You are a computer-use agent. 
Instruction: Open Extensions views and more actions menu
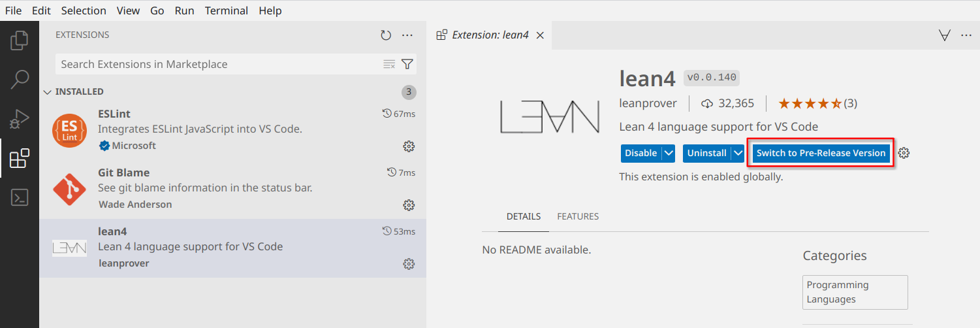click(407, 35)
